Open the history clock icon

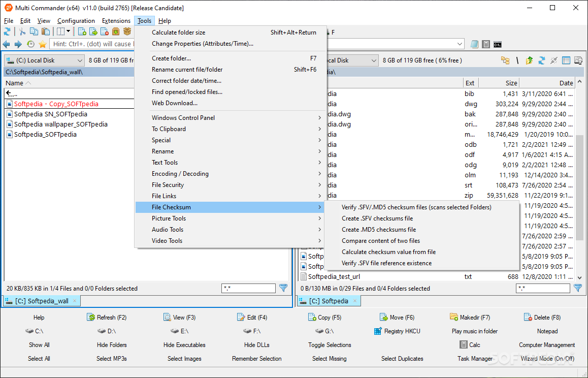[31, 44]
